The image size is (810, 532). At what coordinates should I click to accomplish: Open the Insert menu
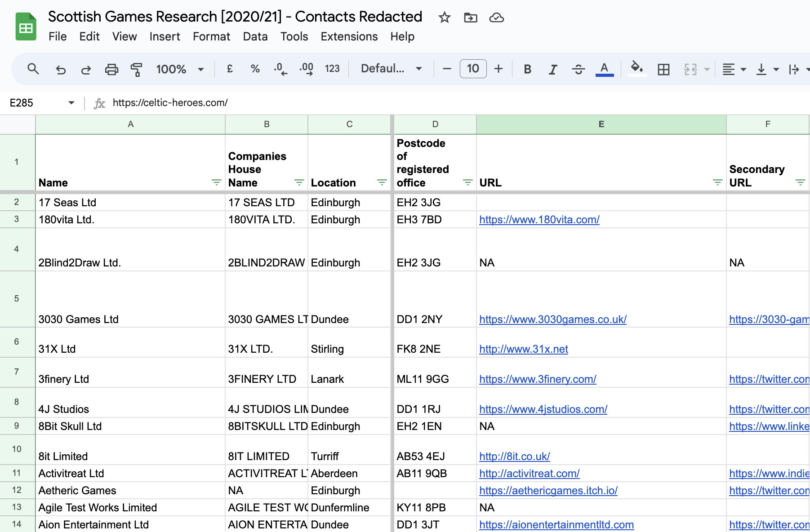pyautogui.click(x=165, y=36)
